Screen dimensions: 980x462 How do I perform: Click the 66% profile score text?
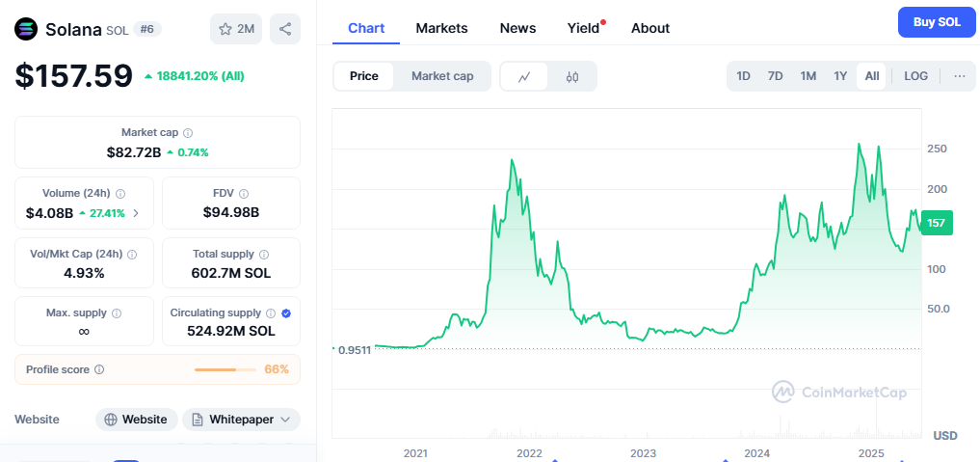pos(277,369)
